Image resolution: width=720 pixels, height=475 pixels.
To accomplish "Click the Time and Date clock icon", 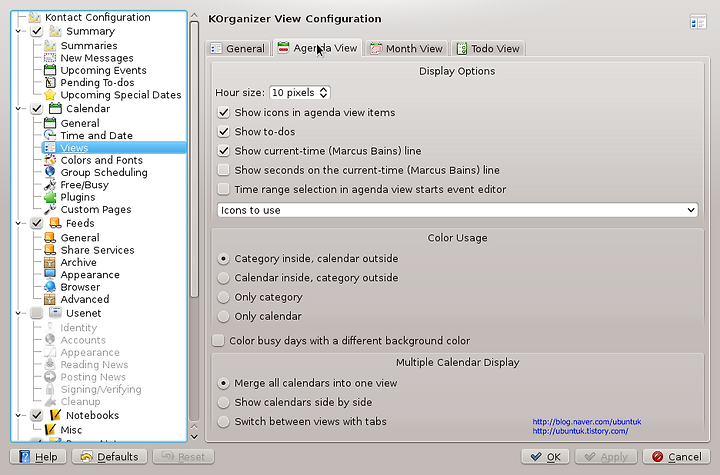I will (50, 136).
